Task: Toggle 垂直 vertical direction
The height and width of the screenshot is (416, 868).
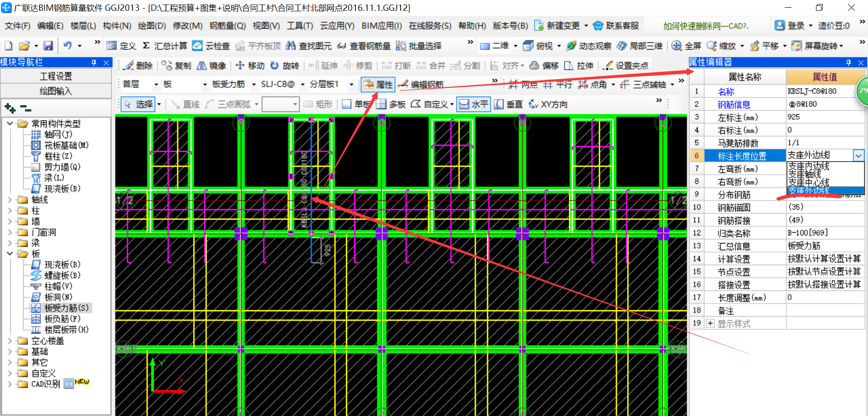Action: pos(509,104)
